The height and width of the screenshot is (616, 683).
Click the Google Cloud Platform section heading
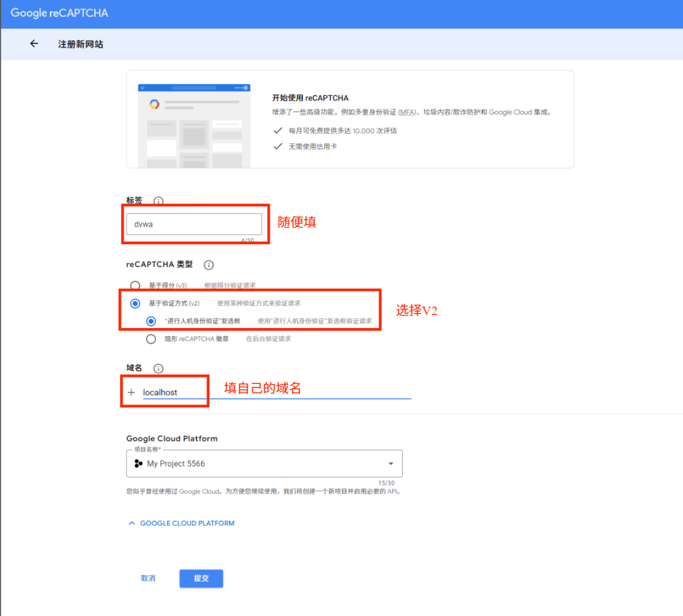coord(172,438)
